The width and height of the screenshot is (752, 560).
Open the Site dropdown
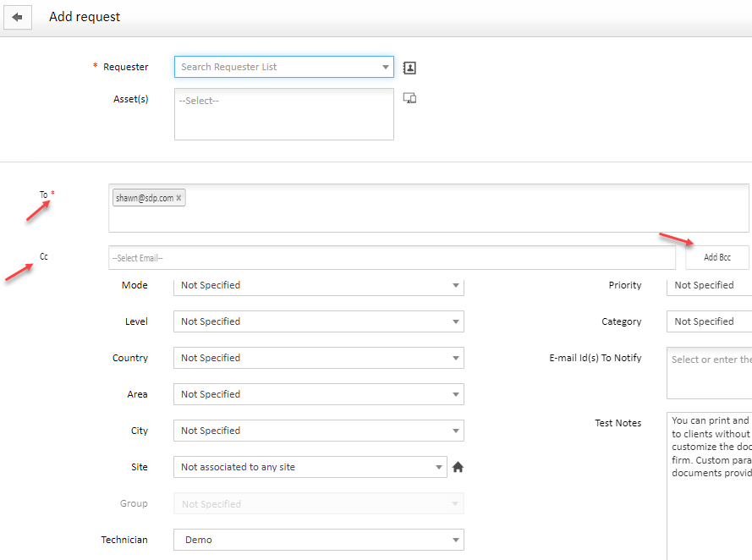pyautogui.click(x=310, y=467)
